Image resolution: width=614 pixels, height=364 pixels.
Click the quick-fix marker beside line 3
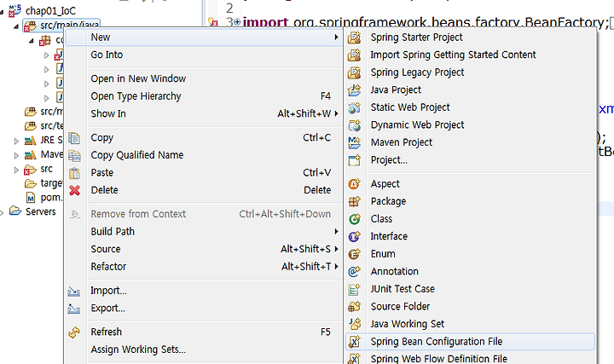[x=212, y=22]
